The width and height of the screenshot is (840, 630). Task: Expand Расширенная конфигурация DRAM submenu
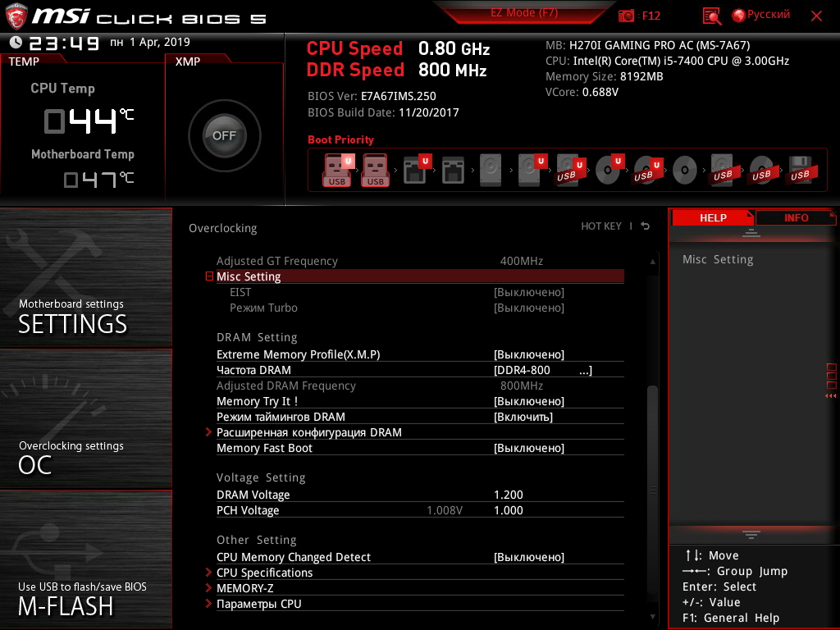click(308, 433)
